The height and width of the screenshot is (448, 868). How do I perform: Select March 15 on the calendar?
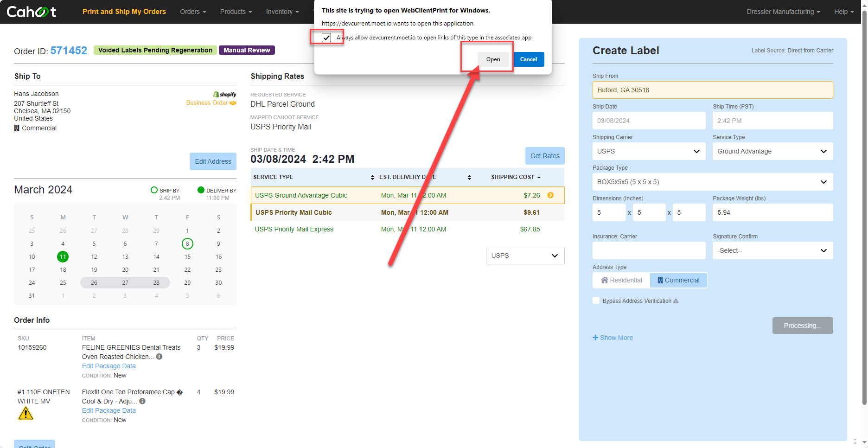coord(187,256)
